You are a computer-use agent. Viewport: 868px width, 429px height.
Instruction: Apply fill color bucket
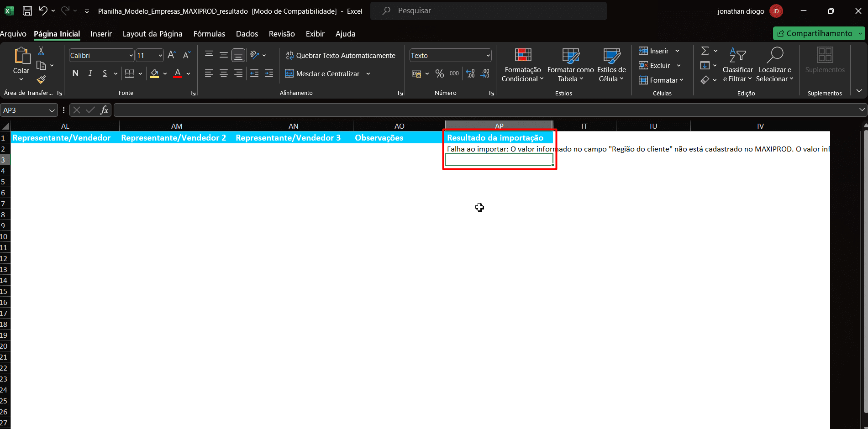[154, 73]
